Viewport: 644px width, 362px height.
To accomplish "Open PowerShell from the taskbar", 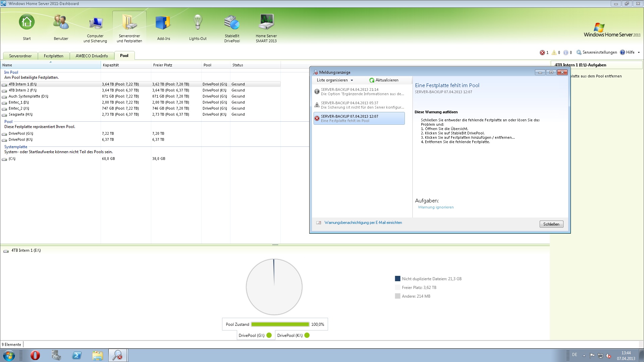I will tap(77, 355).
